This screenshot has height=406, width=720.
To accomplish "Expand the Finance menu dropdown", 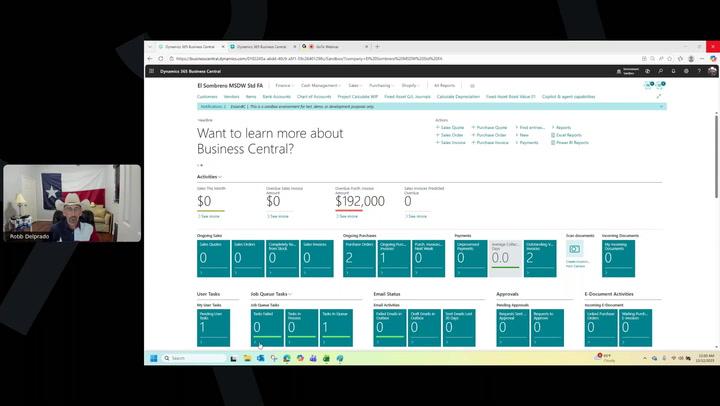I will (284, 86).
